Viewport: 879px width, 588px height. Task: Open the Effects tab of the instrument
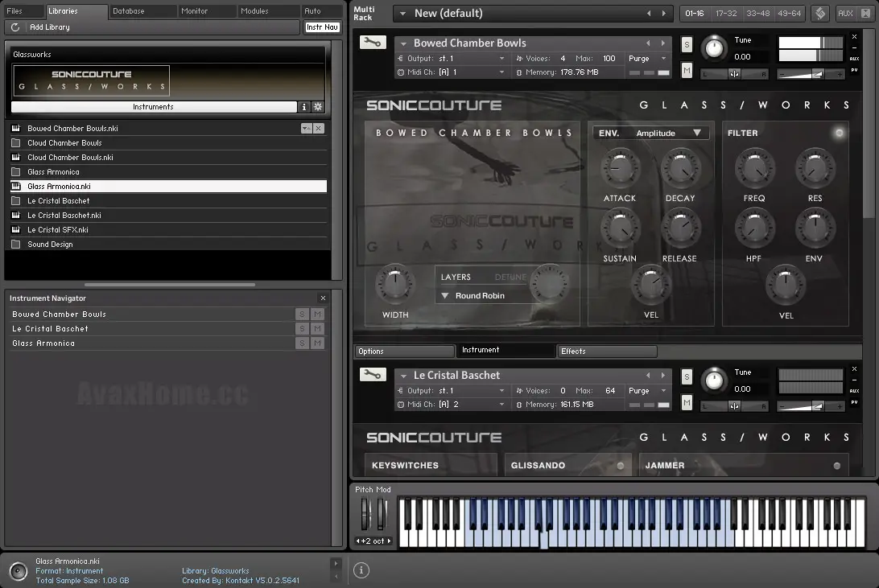pos(607,352)
